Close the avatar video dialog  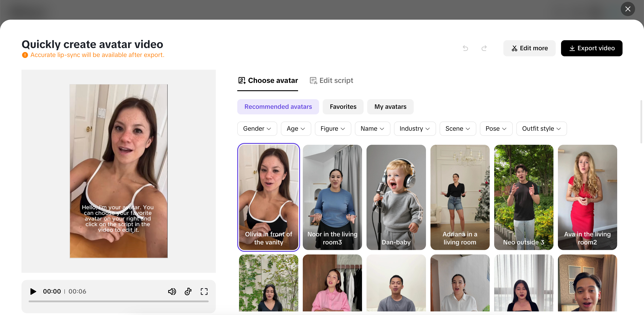627,9
